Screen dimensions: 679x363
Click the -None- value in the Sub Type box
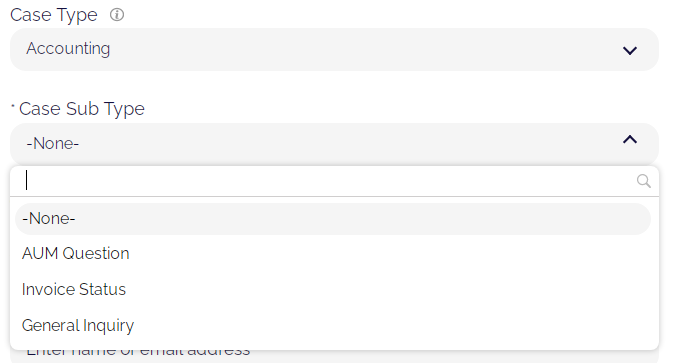coord(52,143)
